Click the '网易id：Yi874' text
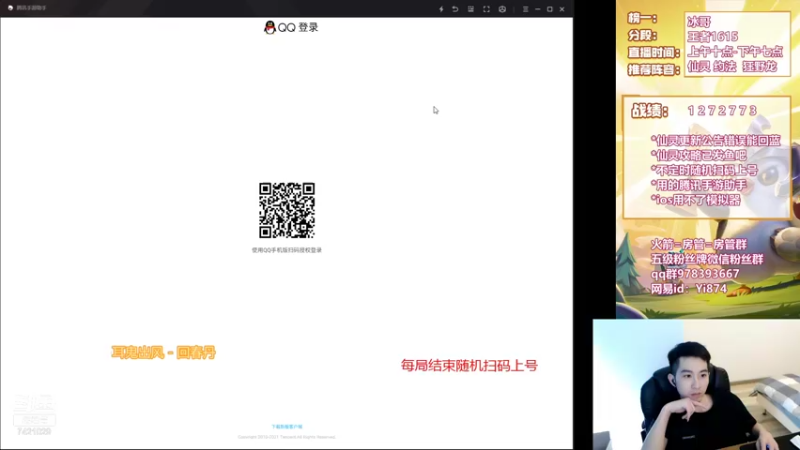Image resolution: width=800 pixels, height=450 pixels. (x=689, y=289)
